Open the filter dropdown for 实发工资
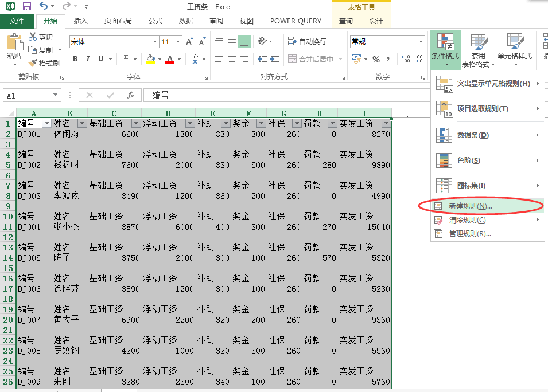This screenshot has height=392, width=548. [x=386, y=123]
